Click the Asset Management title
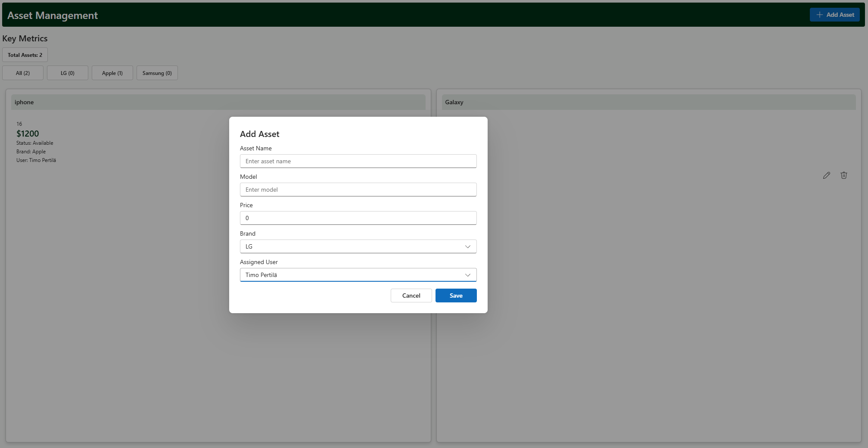This screenshot has height=448, width=868. pyautogui.click(x=53, y=16)
